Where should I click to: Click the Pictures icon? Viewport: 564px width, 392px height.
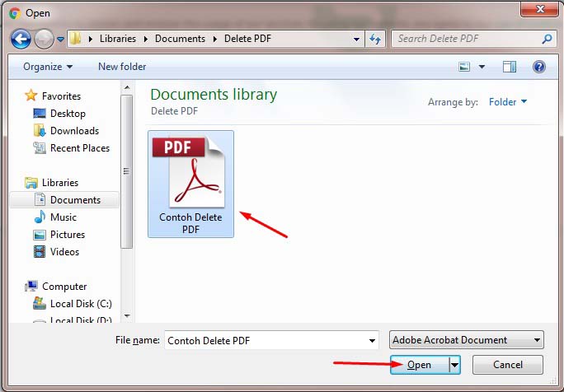pos(40,235)
